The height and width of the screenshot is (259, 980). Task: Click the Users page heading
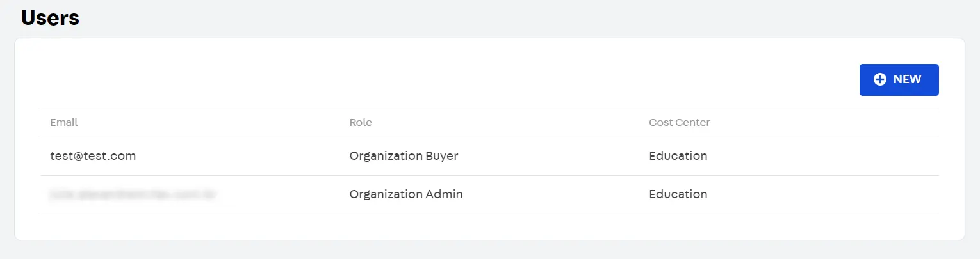tap(50, 18)
